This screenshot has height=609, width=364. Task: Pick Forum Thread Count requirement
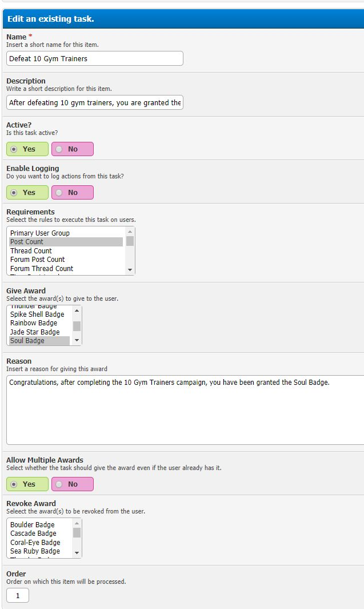click(42, 269)
